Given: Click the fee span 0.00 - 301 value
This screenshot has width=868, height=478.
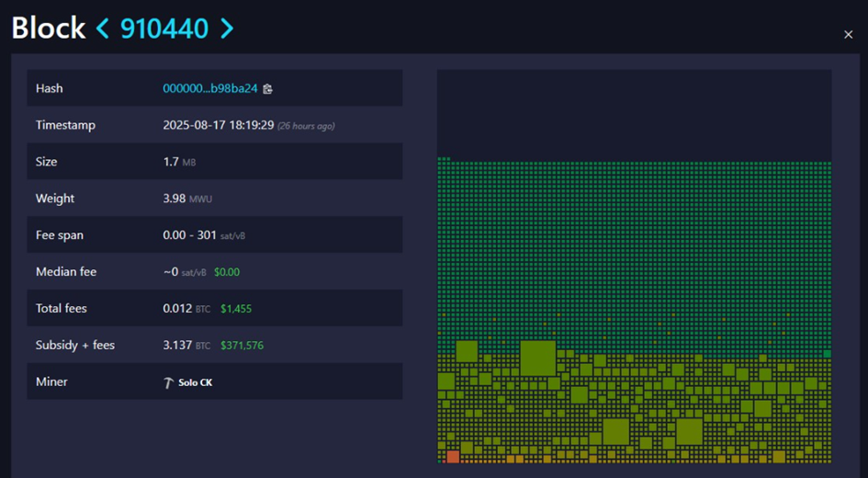Looking at the screenshot, I should pyautogui.click(x=190, y=235).
